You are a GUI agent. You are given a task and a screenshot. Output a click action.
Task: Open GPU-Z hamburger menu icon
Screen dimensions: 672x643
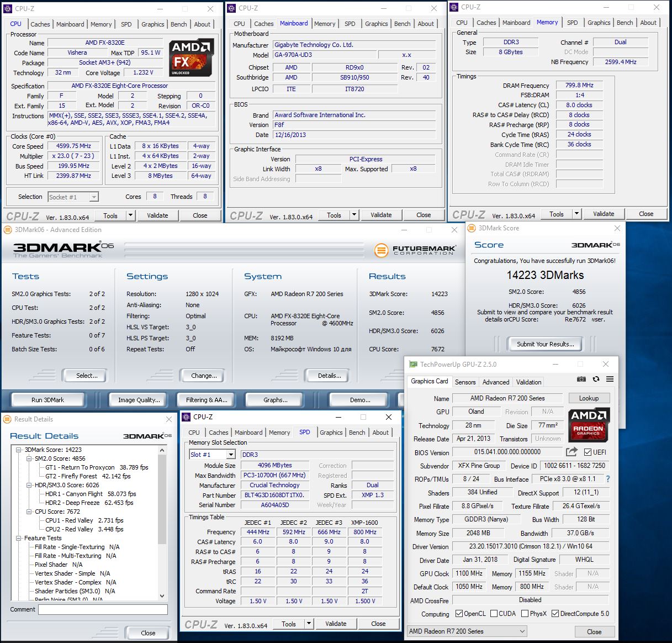pyautogui.click(x=610, y=379)
